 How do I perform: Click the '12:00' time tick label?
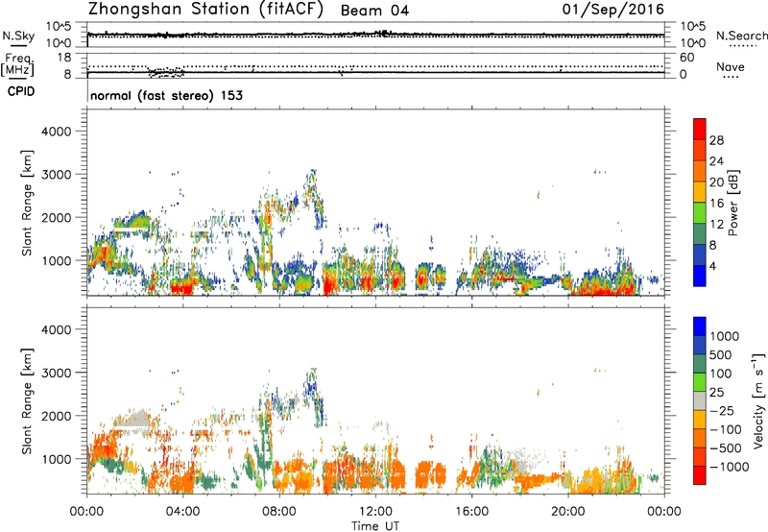[x=375, y=512]
